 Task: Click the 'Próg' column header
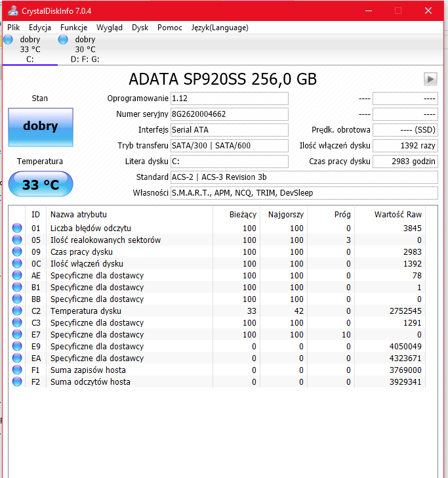pyautogui.click(x=331, y=215)
